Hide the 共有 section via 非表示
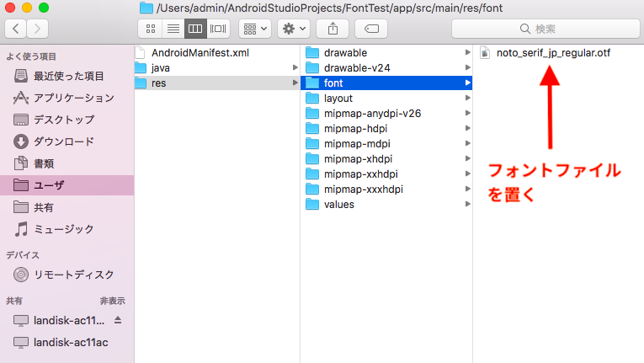 [112, 301]
